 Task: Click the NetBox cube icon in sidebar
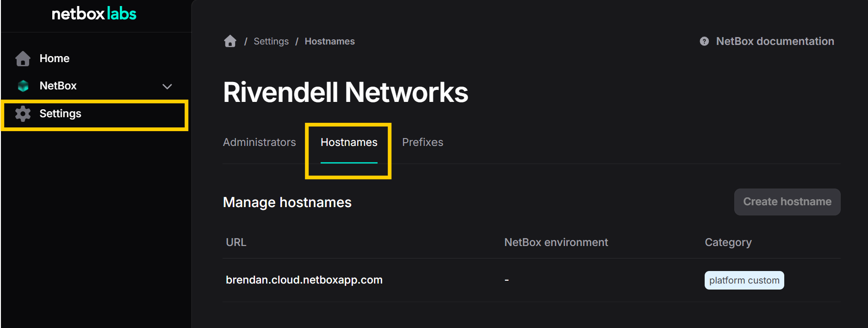23,86
